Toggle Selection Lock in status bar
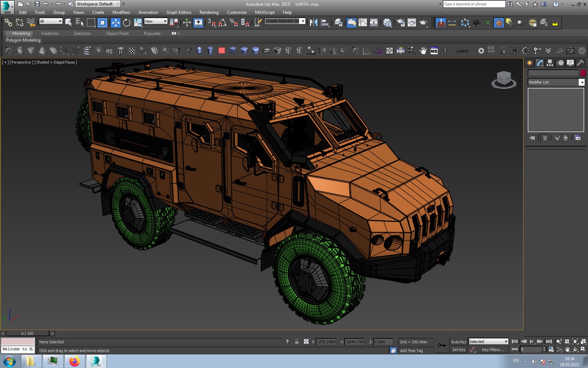588x368 pixels. point(297,341)
